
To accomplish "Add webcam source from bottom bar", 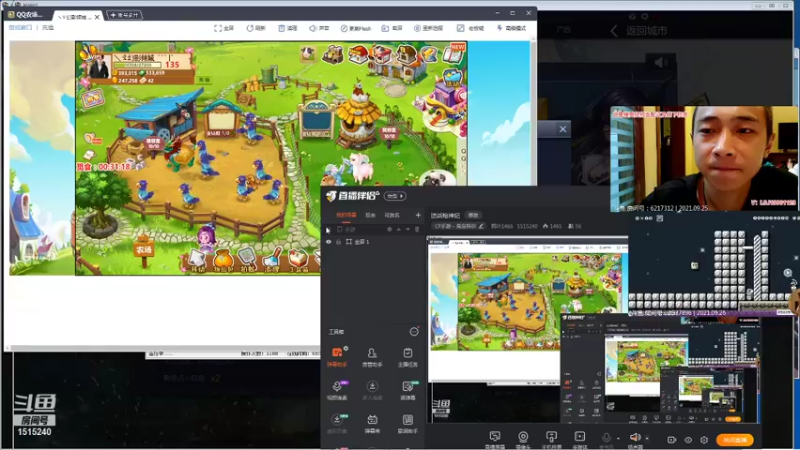I will [x=523, y=439].
